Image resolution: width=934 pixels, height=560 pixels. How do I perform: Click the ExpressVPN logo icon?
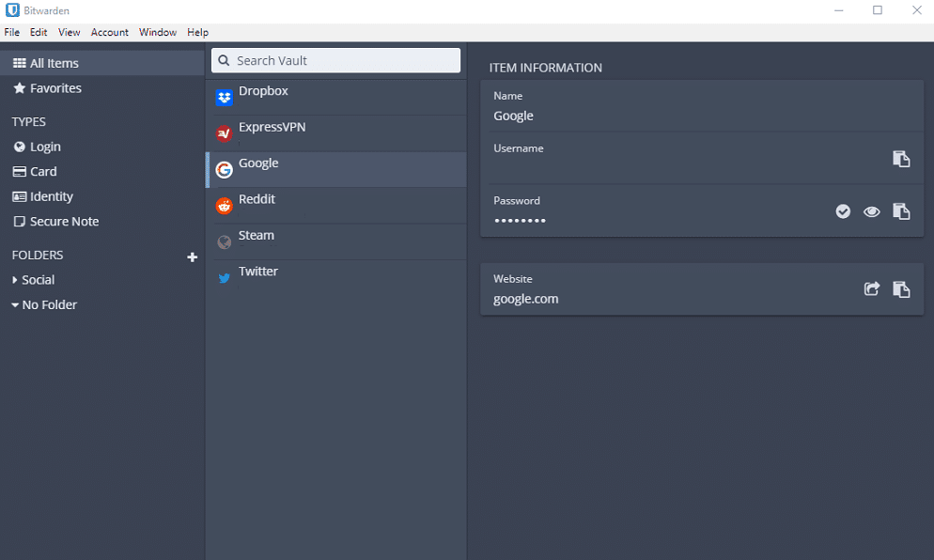224,133
